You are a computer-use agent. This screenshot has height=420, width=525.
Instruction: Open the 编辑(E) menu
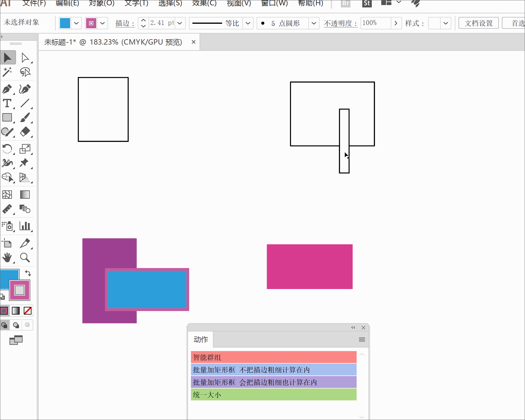[67, 3]
